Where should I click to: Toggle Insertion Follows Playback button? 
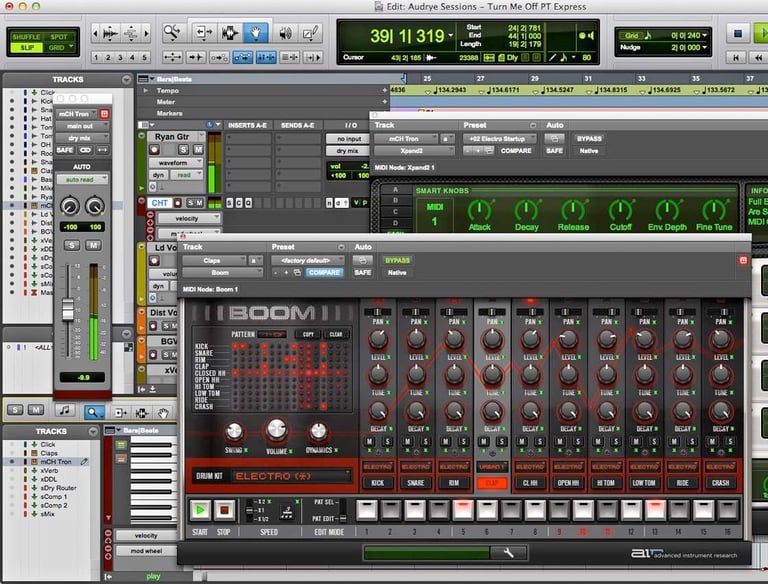312,58
